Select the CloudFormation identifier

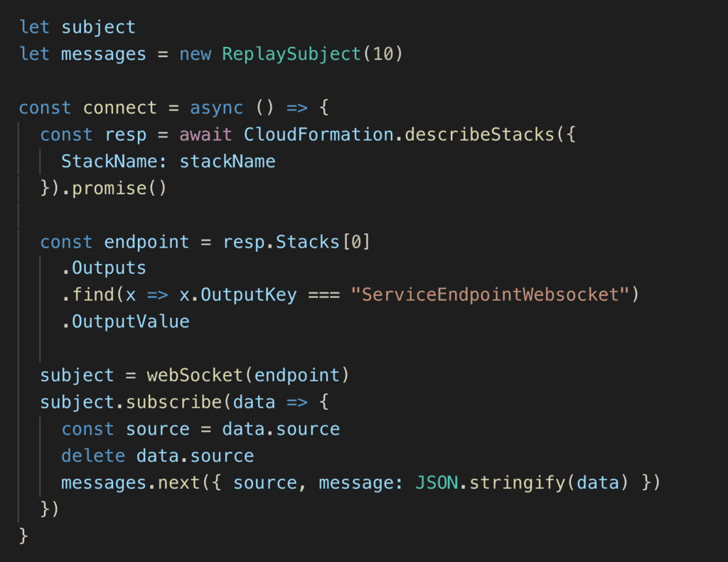click(318, 134)
